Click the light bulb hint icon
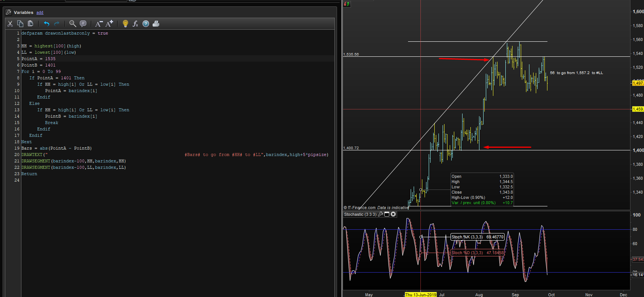 (125, 24)
